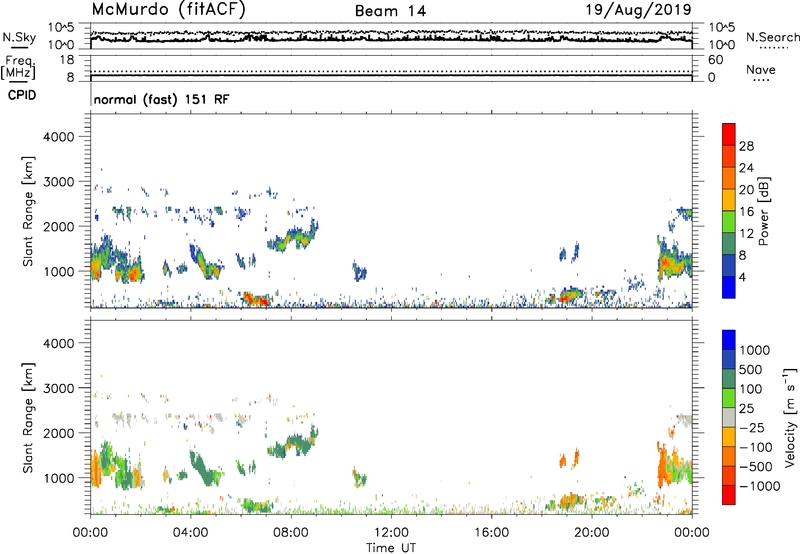
Task: Click the "Slant Range [km]" label of velocity panel
Action: click(x=28, y=418)
